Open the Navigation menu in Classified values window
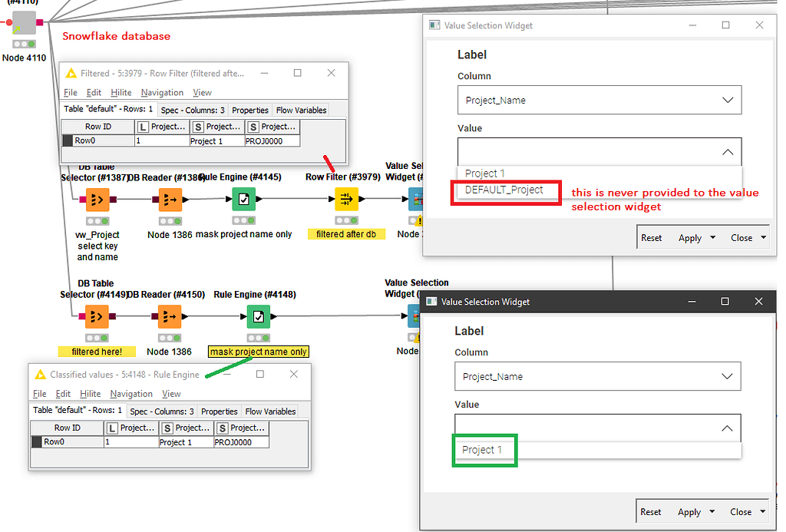 coord(130,393)
